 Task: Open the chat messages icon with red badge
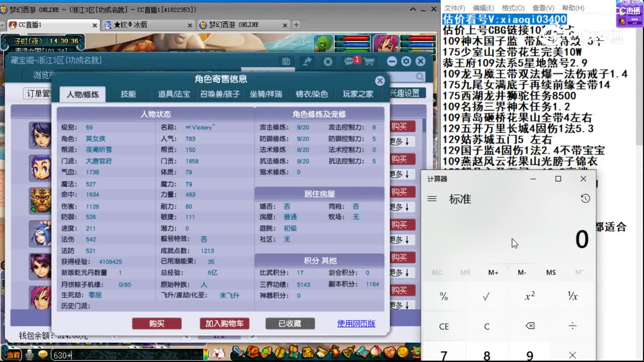(x=350, y=61)
